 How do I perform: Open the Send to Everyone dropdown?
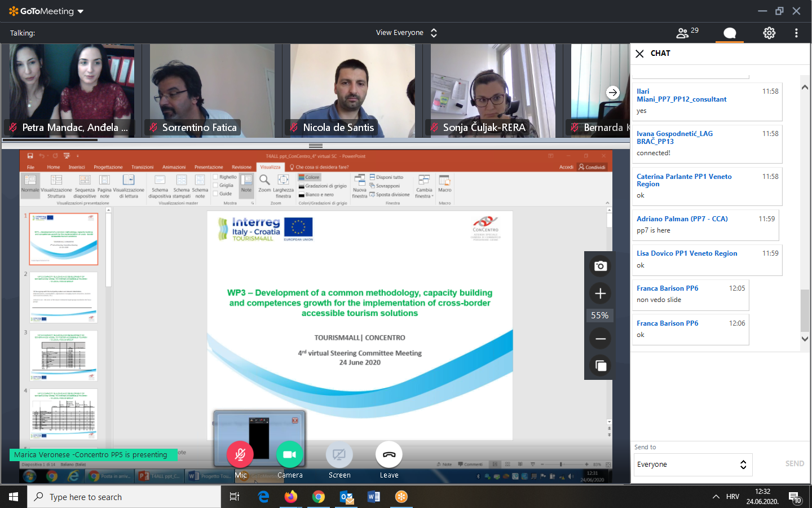(692, 465)
